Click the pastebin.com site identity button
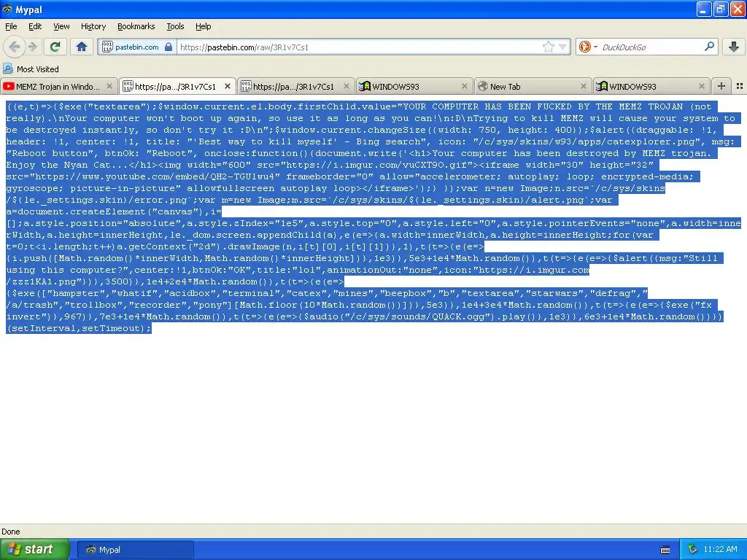747x560 pixels. pyautogui.click(x=136, y=47)
